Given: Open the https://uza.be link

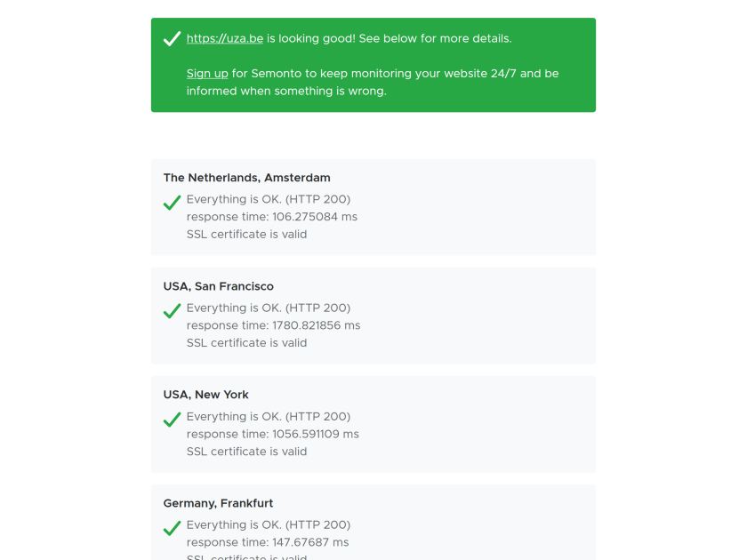Looking at the screenshot, I should click(x=224, y=38).
